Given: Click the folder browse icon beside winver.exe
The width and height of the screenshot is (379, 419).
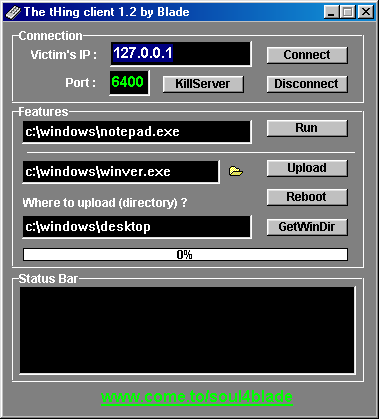Looking at the screenshot, I should click(x=236, y=171).
